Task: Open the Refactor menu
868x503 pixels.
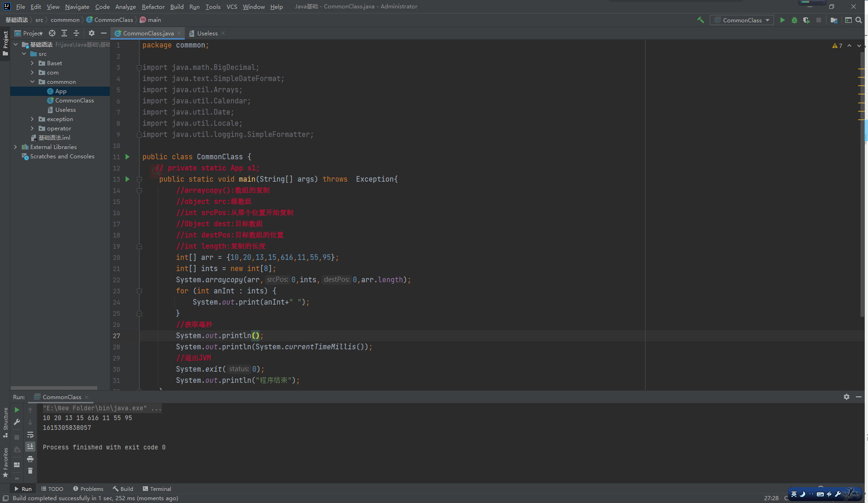Action: coord(153,7)
